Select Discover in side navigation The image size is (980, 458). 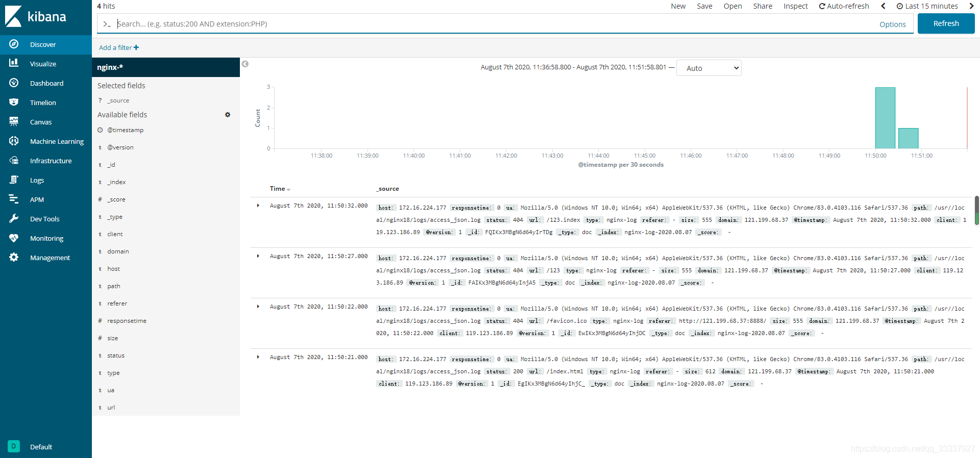coord(46,44)
